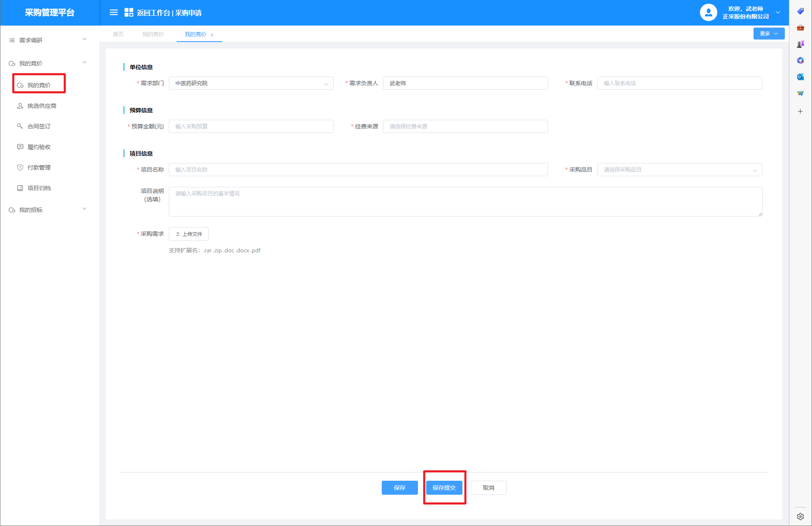Screen dimensions: 812x526
Task: Focus the 联系电话 input field
Action: pos(679,83)
